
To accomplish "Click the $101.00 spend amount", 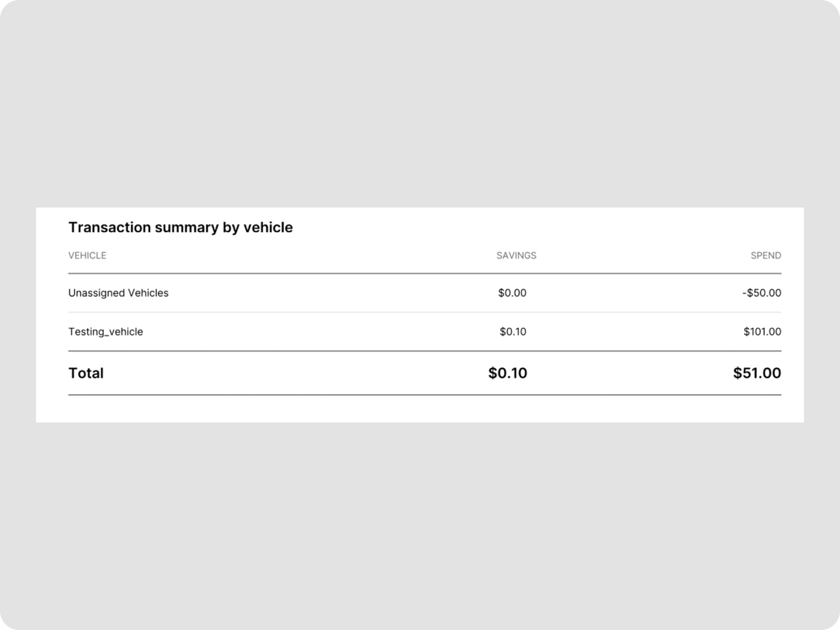I will coord(762,331).
